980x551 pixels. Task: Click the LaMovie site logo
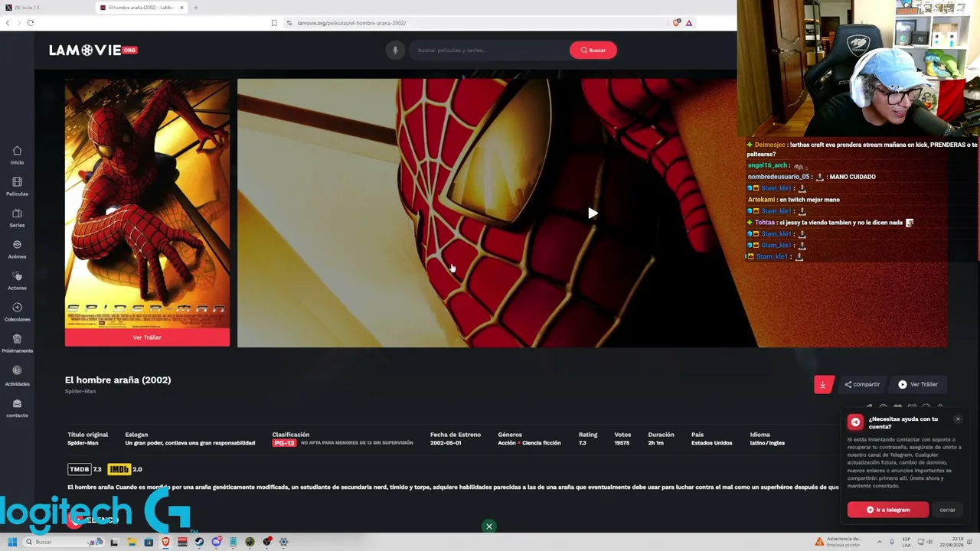click(93, 50)
